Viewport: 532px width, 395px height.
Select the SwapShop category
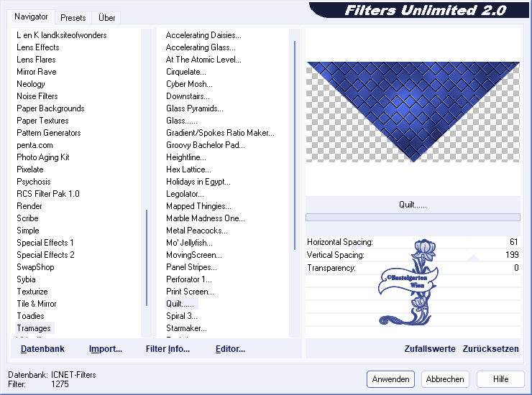tap(35, 267)
